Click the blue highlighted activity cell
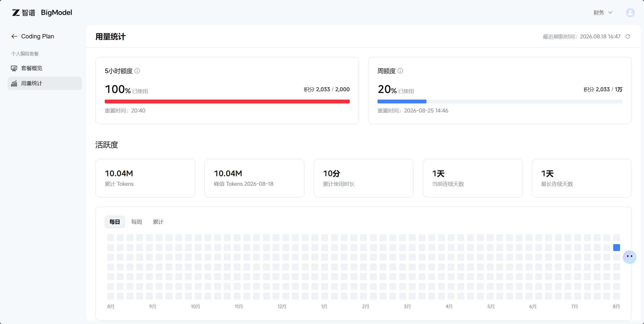644x324 pixels. pos(616,247)
